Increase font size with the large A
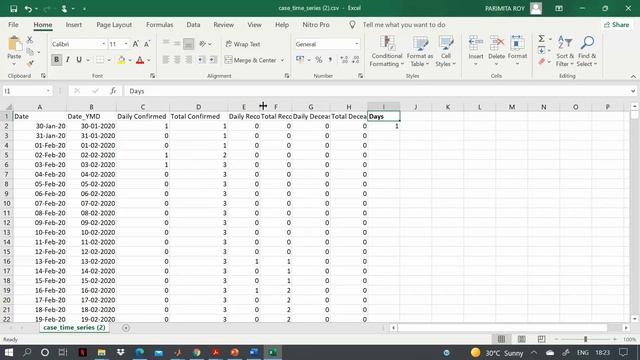This screenshot has width=640, height=360. click(x=136, y=44)
